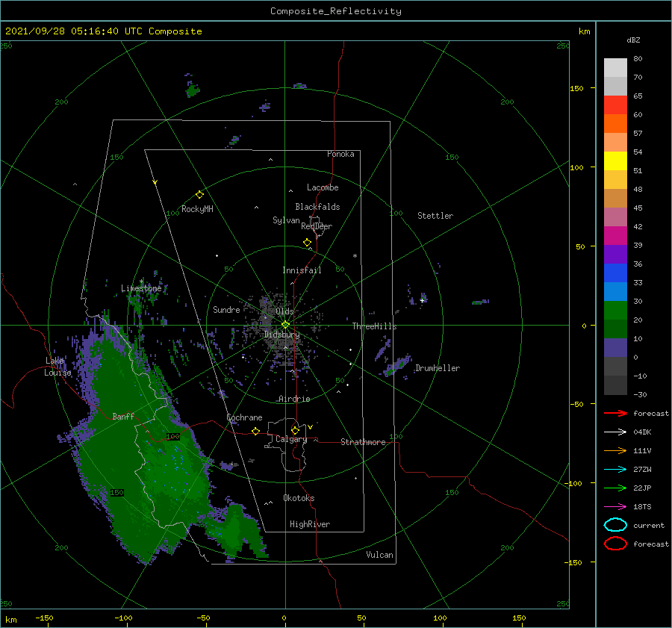Viewport: 672px width, 628px height.
Task: Click the ThreeHills label
Action: [374, 326]
